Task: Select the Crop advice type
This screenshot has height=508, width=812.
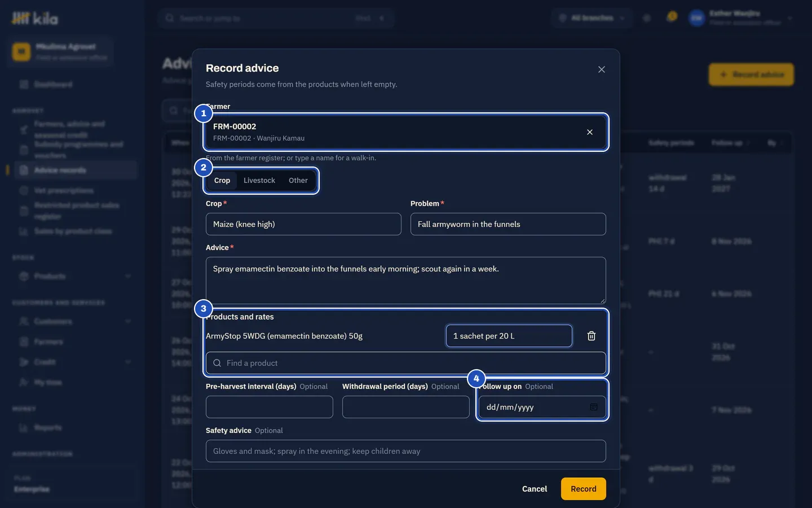Action: pos(222,181)
